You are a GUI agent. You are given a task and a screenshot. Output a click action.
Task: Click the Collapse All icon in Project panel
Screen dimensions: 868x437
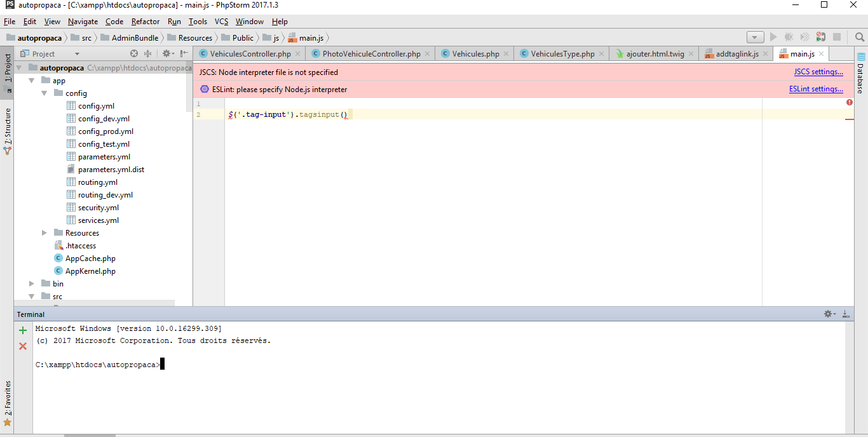click(148, 53)
